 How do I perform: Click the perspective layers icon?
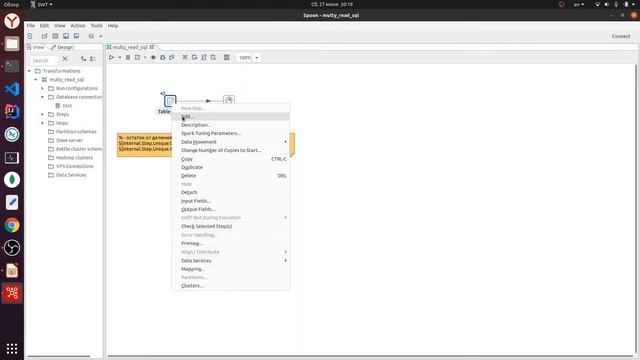pos(91,36)
